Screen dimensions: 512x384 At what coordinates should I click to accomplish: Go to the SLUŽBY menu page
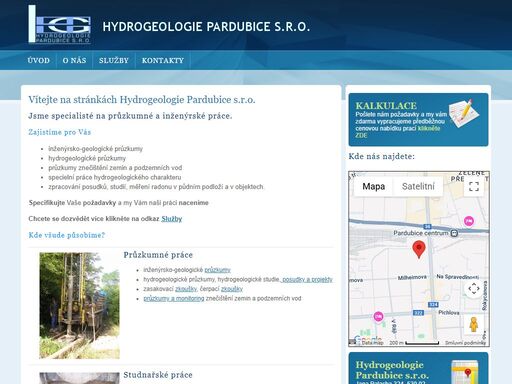click(114, 60)
